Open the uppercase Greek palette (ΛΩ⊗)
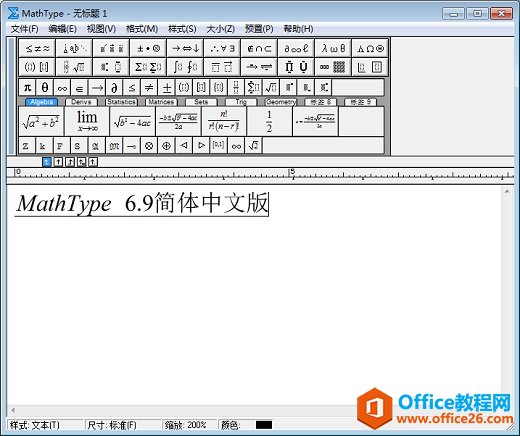 coord(370,49)
